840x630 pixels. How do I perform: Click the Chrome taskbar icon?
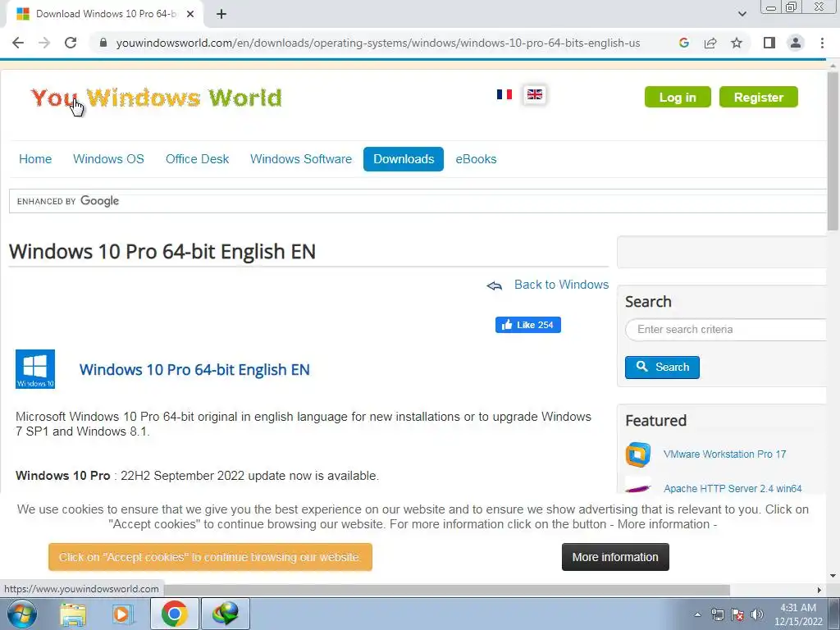pos(174,614)
